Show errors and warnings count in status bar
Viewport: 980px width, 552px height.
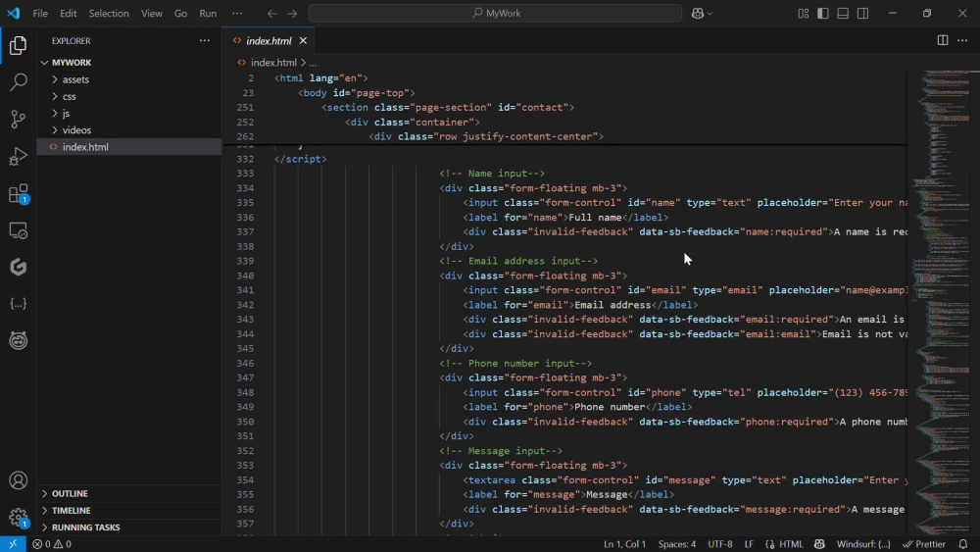pos(52,544)
